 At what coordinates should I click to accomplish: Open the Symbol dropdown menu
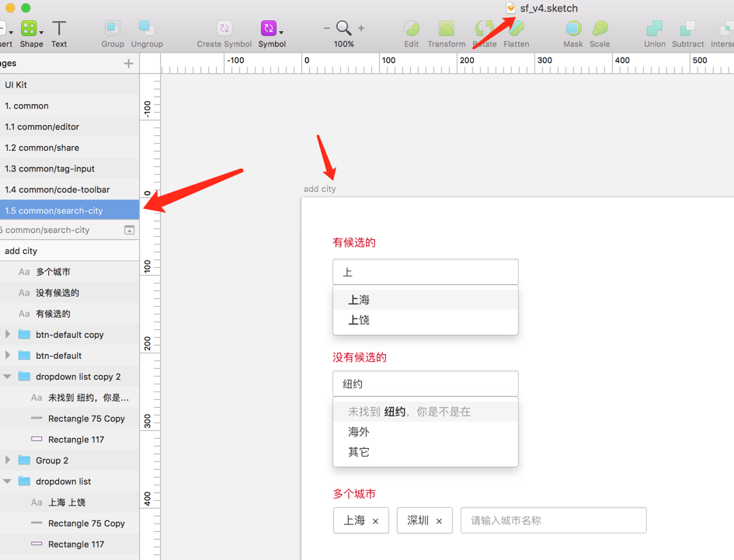281,33
